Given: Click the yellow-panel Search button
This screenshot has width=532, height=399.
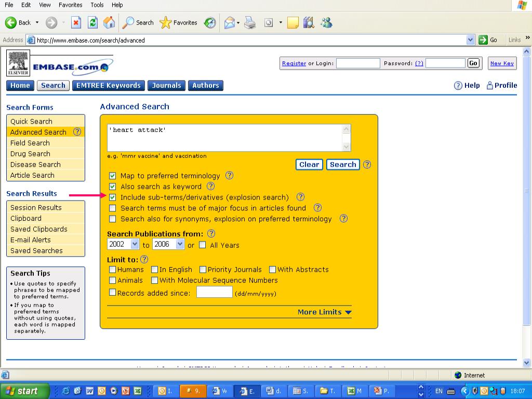Looking at the screenshot, I should pos(343,165).
